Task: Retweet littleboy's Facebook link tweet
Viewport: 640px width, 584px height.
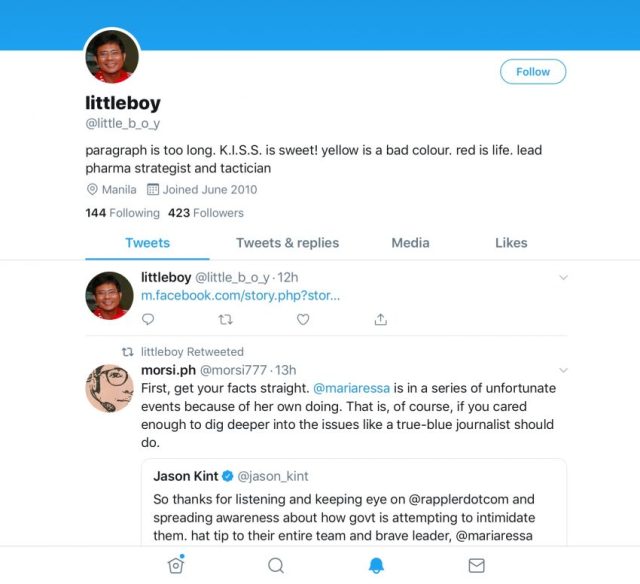Action: click(x=225, y=319)
